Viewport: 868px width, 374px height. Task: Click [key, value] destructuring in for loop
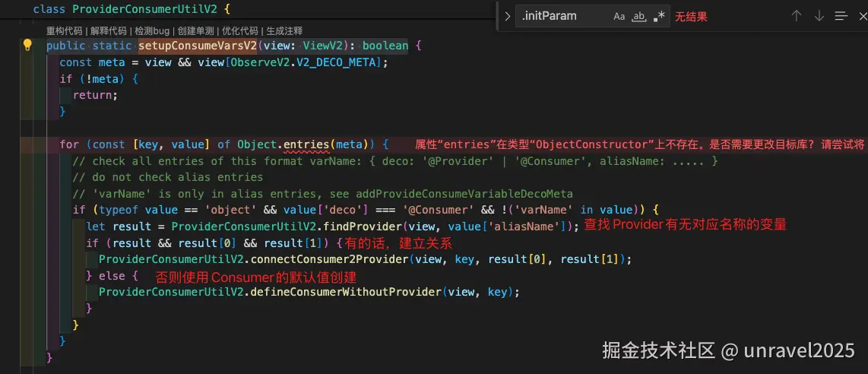[171, 144]
